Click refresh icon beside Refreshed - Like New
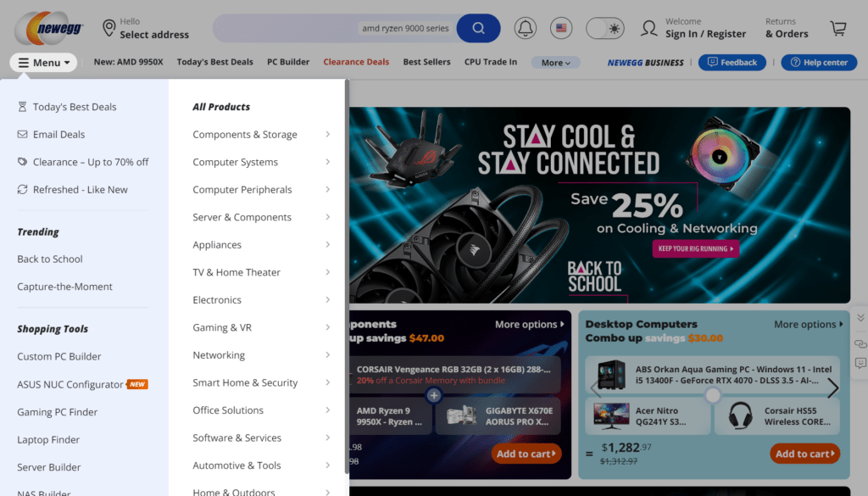Viewport: 868px width, 496px height. pyautogui.click(x=22, y=189)
